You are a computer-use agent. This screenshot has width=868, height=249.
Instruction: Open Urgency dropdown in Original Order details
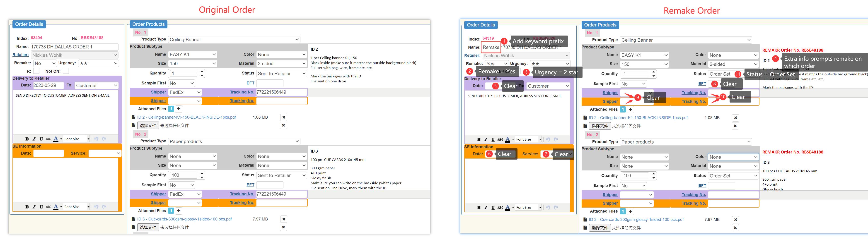tap(98, 63)
